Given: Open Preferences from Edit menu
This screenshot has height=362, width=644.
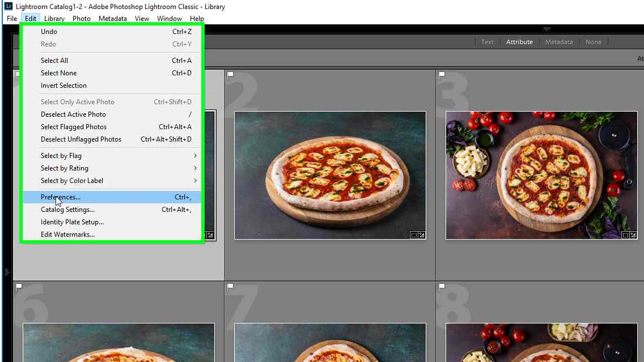Looking at the screenshot, I should point(112,197).
